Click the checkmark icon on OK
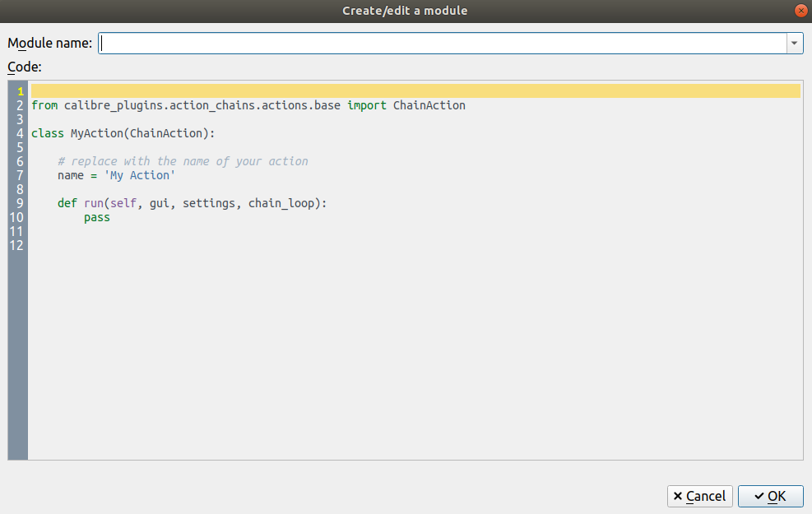 pos(759,497)
